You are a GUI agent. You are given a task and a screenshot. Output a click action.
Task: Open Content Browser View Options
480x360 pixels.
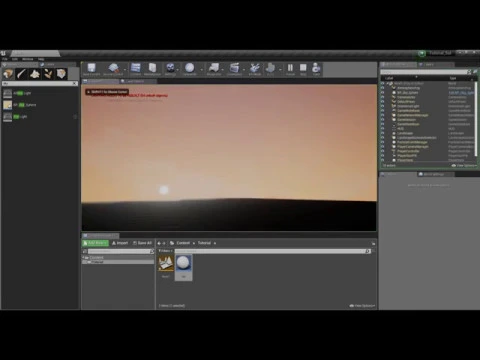click(362, 305)
